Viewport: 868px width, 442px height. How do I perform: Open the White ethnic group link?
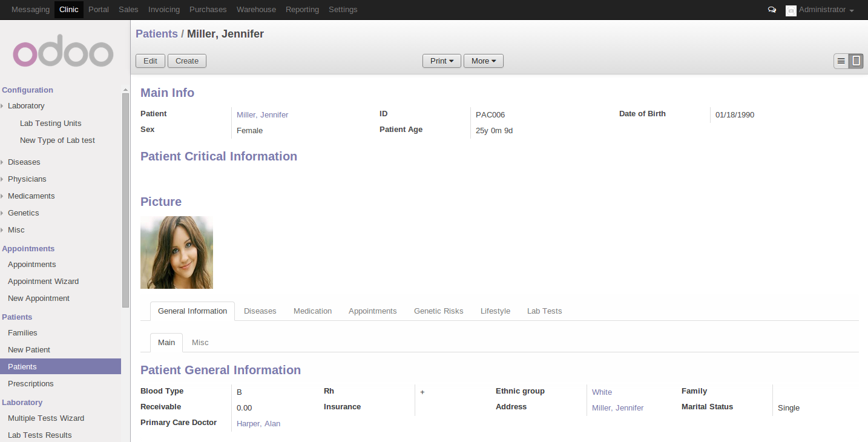[602, 392]
